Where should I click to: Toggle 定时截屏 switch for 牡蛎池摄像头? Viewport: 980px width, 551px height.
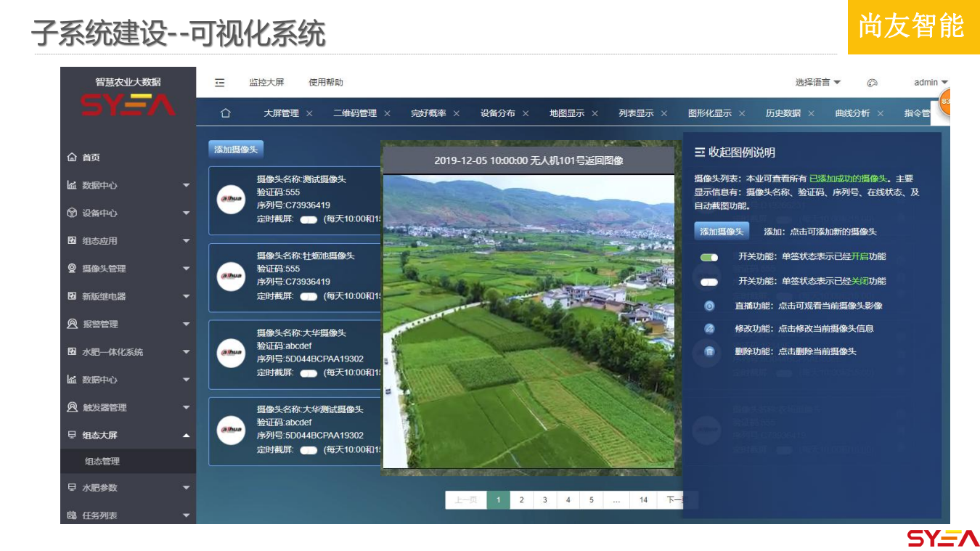click(309, 295)
